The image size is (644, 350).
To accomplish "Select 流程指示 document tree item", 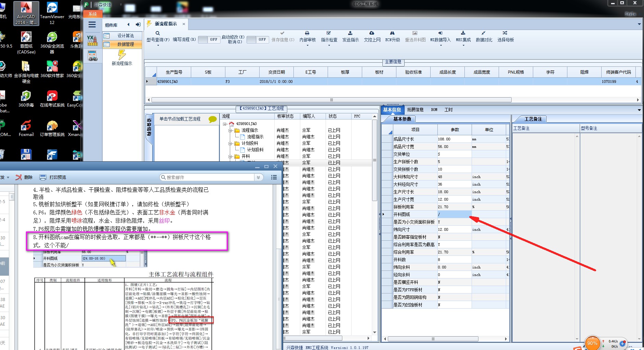I will point(255,137).
